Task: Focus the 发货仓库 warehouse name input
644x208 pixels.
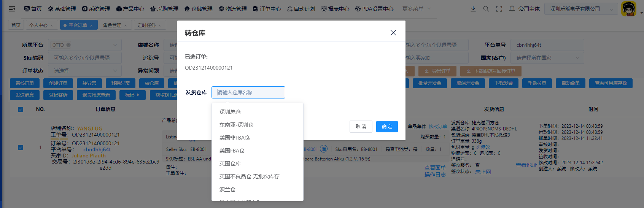Action: pos(248,92)
